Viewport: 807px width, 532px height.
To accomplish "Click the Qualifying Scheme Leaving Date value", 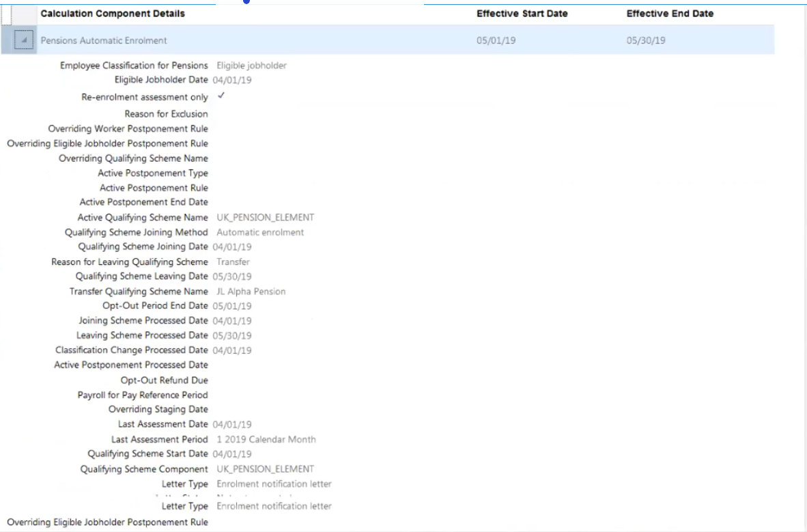I will pos(232,277).
